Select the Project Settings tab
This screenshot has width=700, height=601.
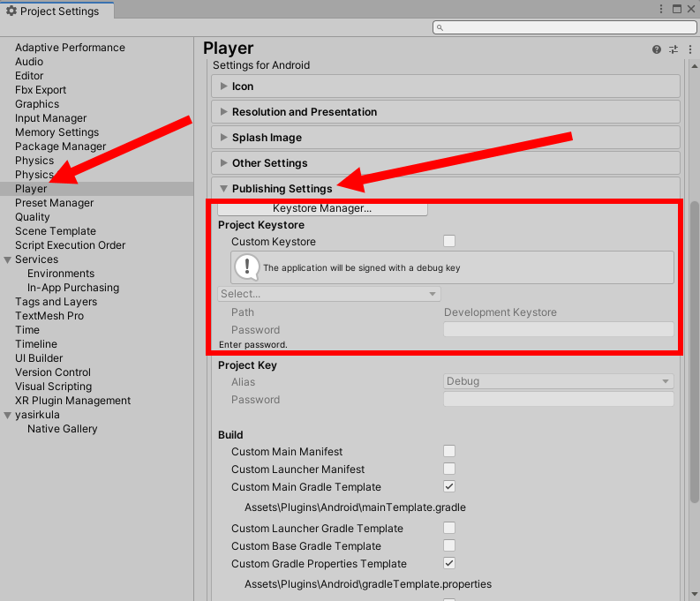click(57, 11)
